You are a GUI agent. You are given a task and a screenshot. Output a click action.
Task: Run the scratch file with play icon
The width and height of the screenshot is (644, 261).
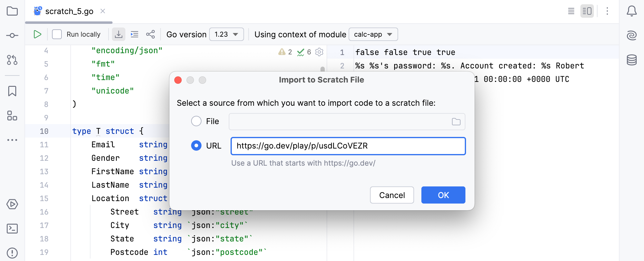pos(37,34)
